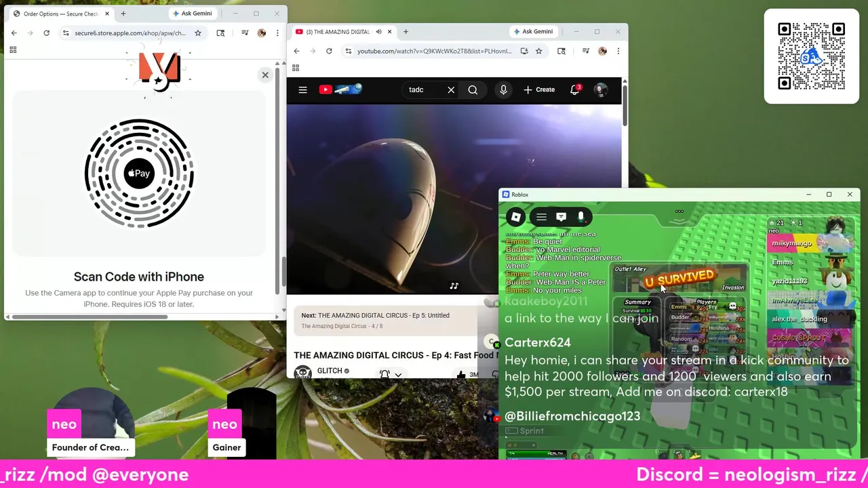View site info for youtube.com
Image resolution: width=868 pixels, height=488 pixels.
click(x=348, y=51)
